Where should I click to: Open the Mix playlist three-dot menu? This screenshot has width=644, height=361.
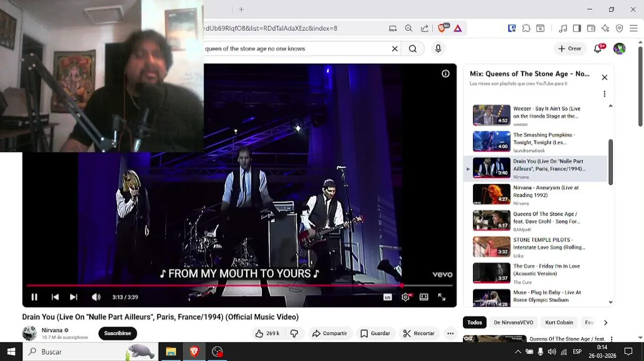click(x=604, y=94)
